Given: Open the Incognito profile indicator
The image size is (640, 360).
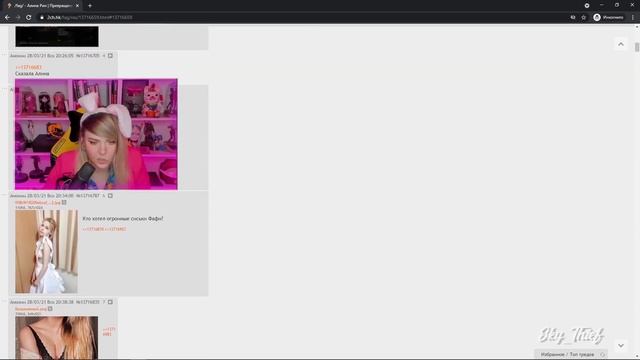Looking at the screenshot, I should coord(608,18).
